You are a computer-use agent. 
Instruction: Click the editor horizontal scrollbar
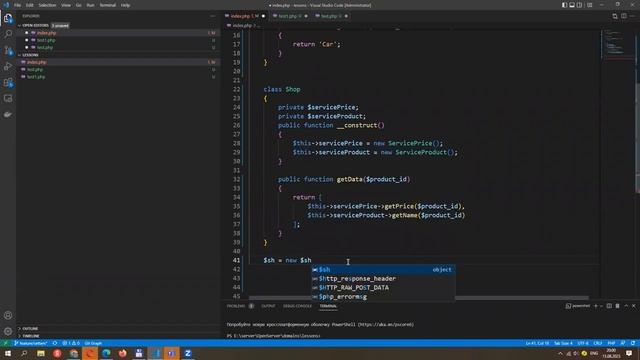(x=419, y=298)
